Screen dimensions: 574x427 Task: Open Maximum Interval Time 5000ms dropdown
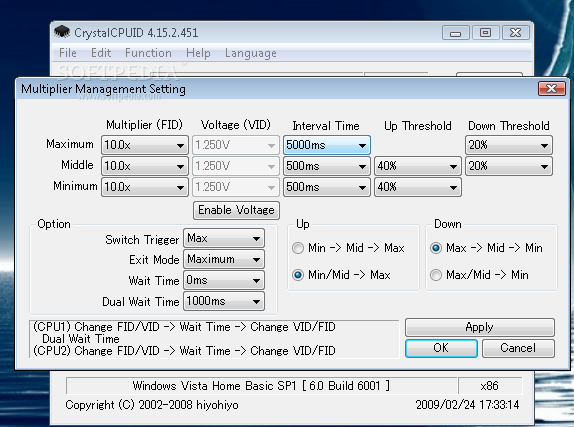pyautogui.click(x=327, y=145)
